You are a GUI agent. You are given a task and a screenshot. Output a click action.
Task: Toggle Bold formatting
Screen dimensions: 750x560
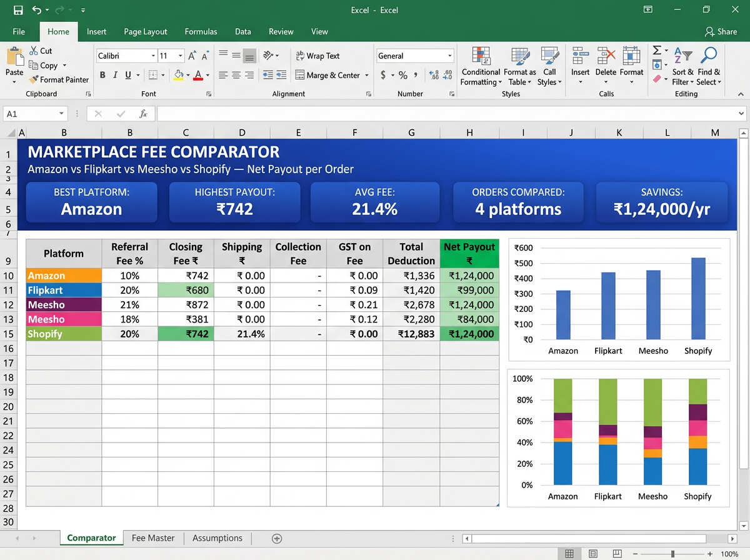point(103,75)
